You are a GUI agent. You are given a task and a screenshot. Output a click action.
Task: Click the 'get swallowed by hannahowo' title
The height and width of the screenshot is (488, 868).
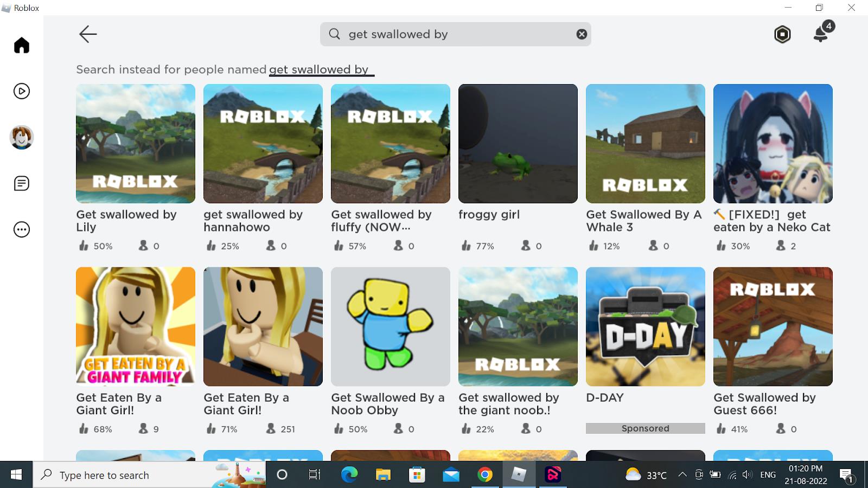(253, 221)
